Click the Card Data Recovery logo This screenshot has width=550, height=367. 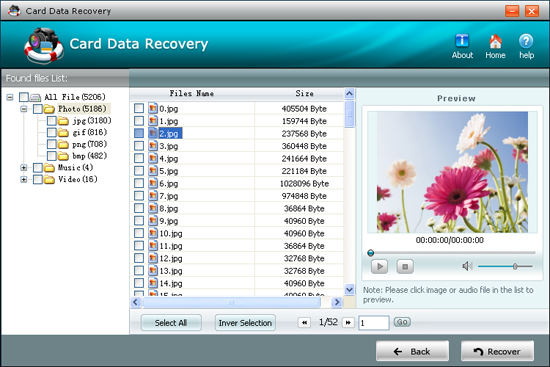(44, 46)
